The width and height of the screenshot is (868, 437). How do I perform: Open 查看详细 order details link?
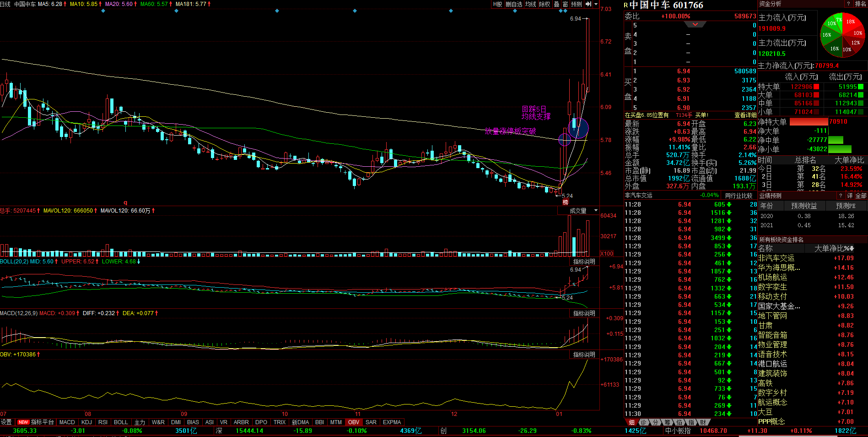745,115
